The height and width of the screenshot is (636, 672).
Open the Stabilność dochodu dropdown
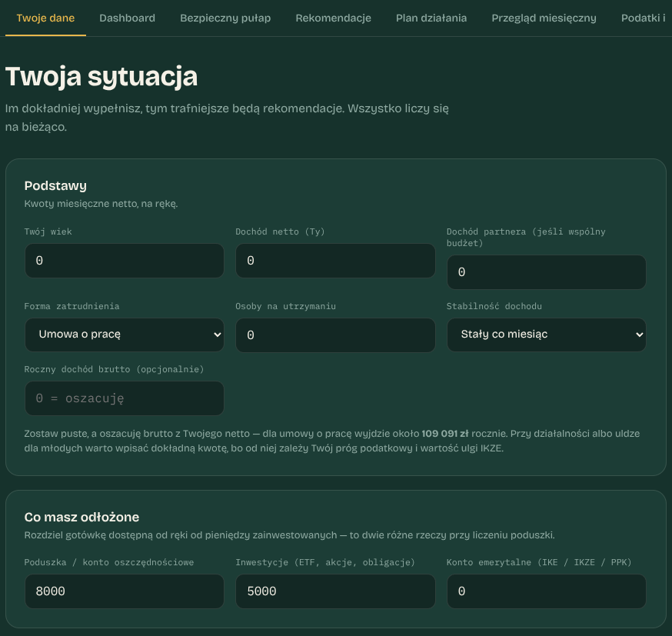click(x=547, y=335)
